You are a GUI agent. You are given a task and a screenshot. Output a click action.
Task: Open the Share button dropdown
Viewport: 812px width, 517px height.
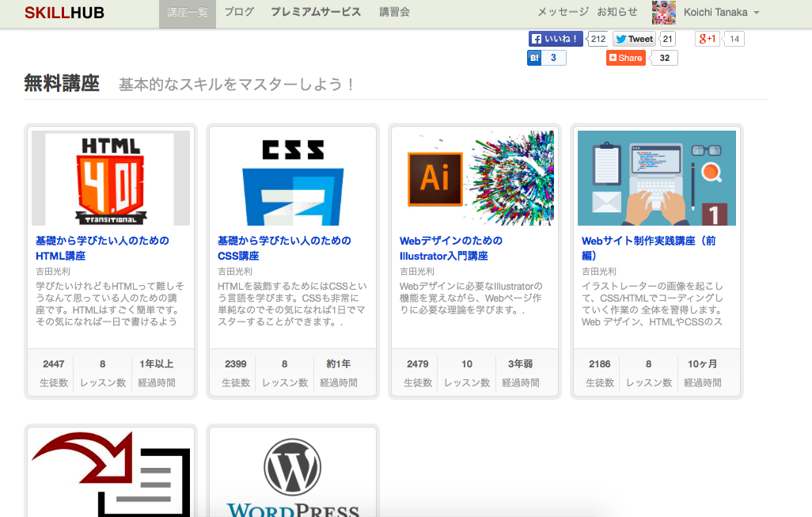tap(625, 57)
